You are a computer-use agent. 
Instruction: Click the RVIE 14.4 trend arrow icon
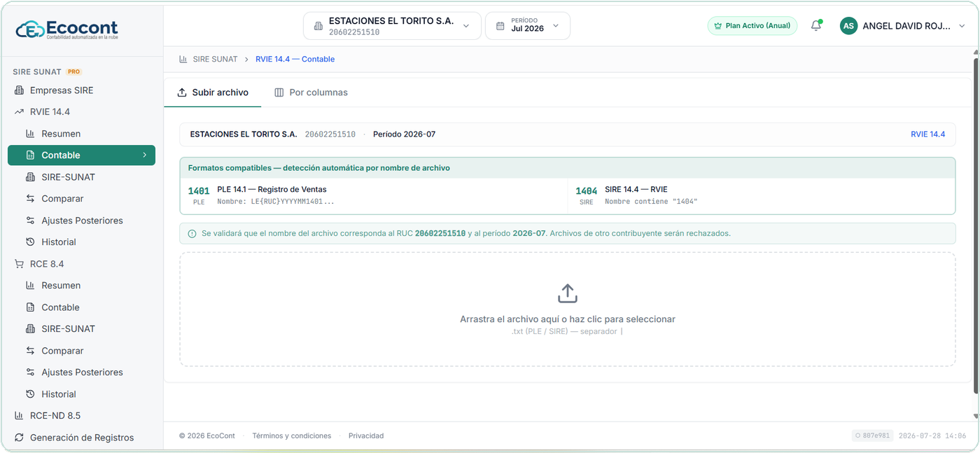19,112
